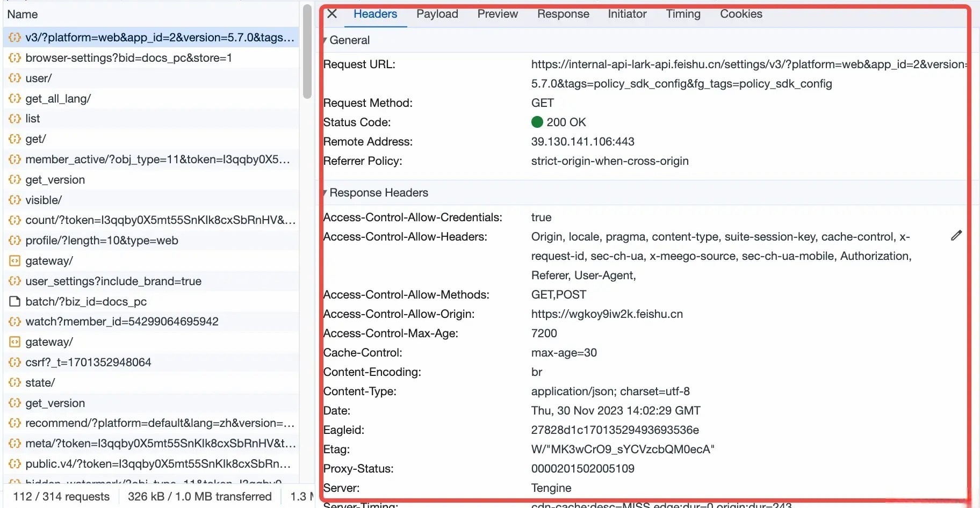Close the request details panel
This screenshot has width=980, height=508.
click(332, 14)
